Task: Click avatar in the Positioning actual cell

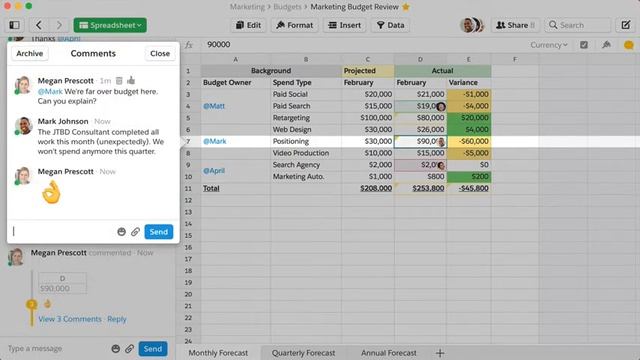Action: tap(441, 142)
